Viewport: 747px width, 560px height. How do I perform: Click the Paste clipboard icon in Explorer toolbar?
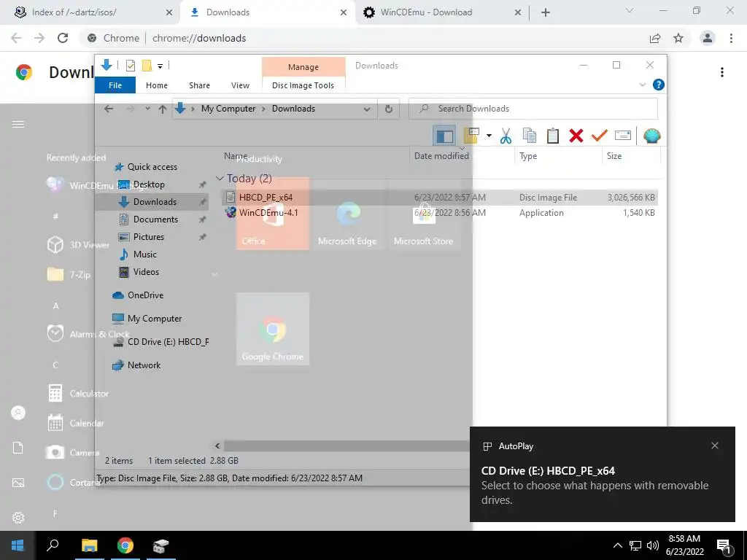[553, 136]
